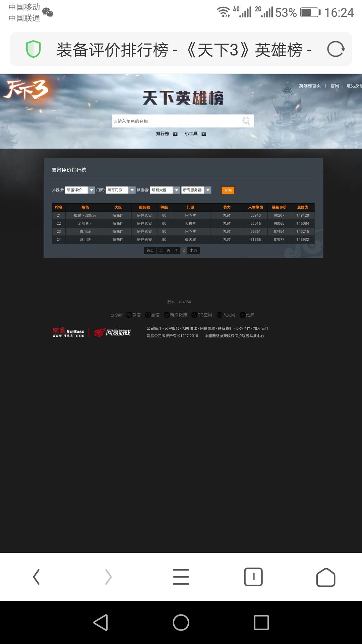The image size is (362, 644).
Task: Go to 上一页 pagination button
Action: pyautogui.click(x=165, y=250)
